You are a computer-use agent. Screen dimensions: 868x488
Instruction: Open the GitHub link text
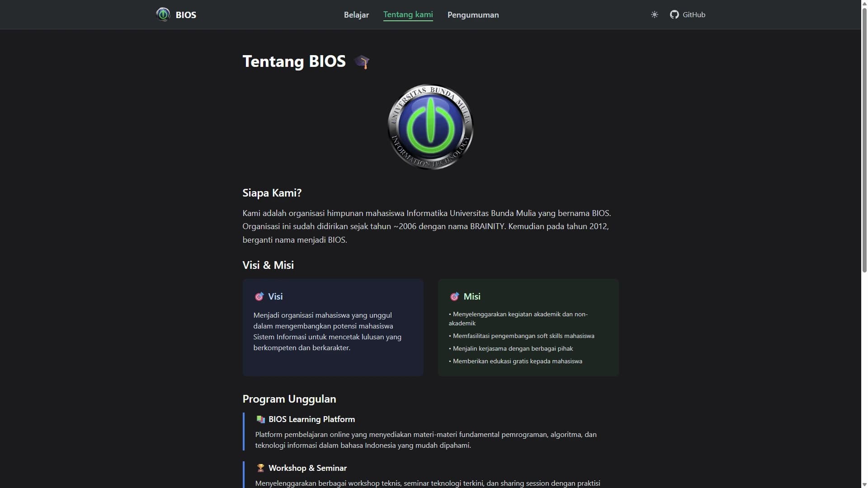693,14
